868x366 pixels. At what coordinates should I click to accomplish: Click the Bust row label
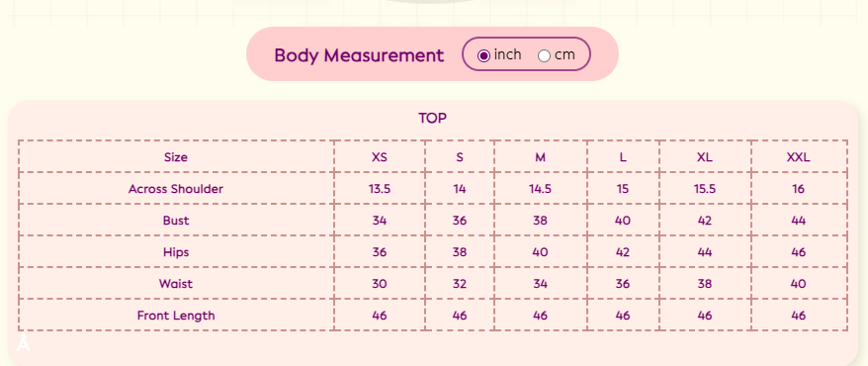(176, 221)
